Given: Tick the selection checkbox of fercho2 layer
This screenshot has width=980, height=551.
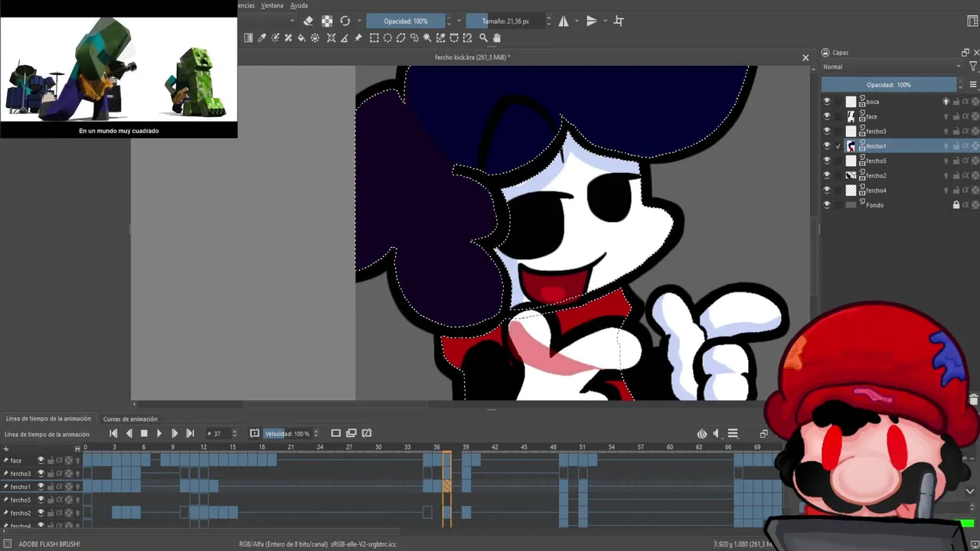Looking at the screenshot, I should (839, 175).
